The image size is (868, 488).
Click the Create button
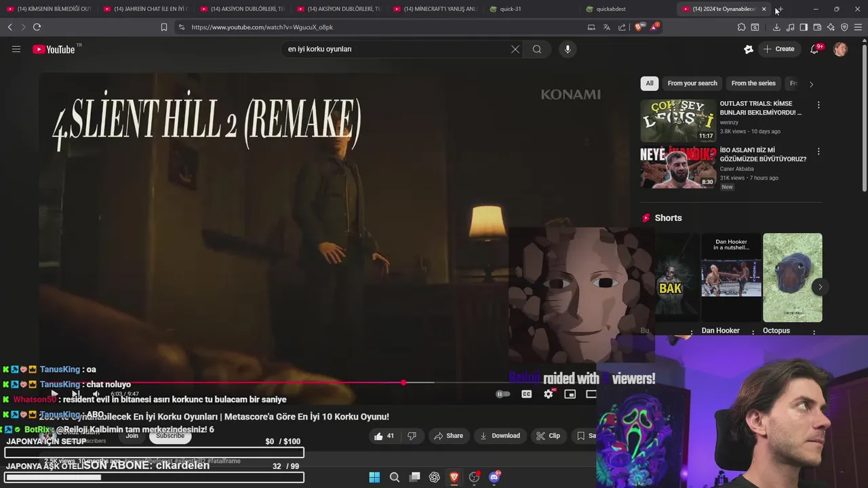point(778,49)
